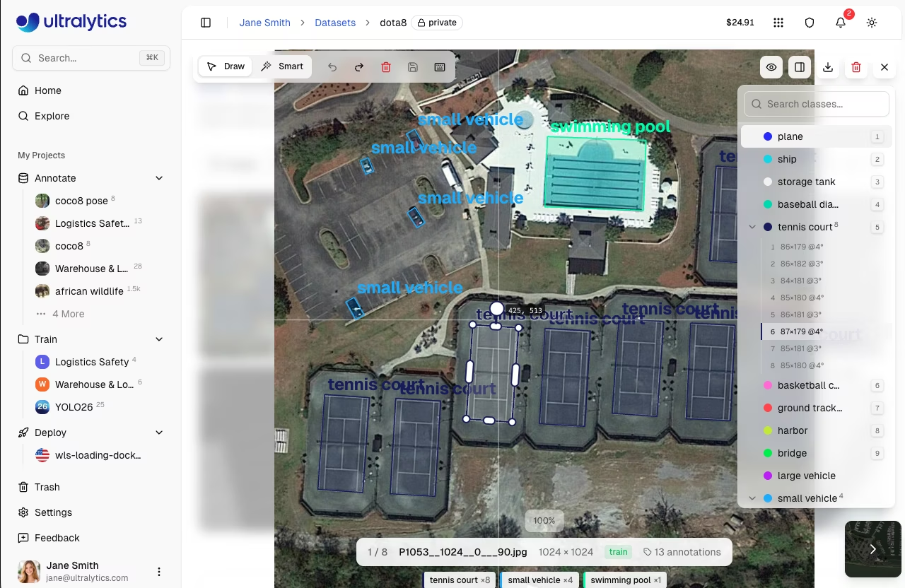
Task: Open keyboard shortcuts icon in toolbar
Action: coord(440,67)
